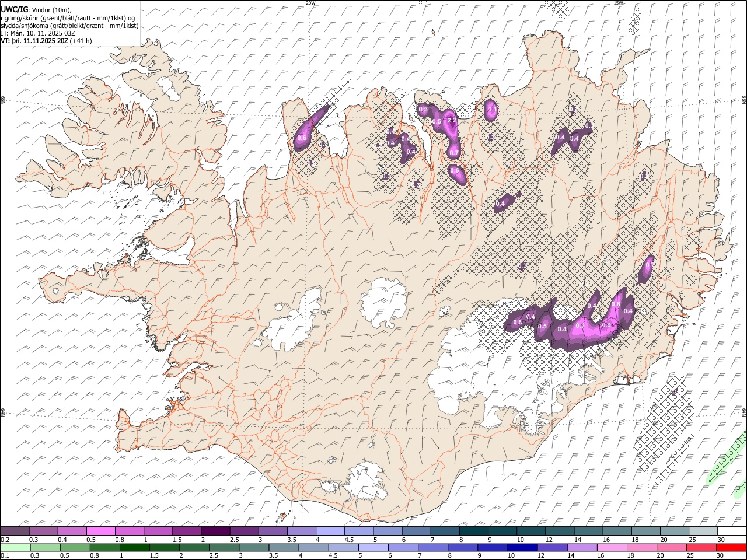Choose the light lavender 4 mm snow legend swatch
Viewport: 747px width, 560px height.
(329, 531)
